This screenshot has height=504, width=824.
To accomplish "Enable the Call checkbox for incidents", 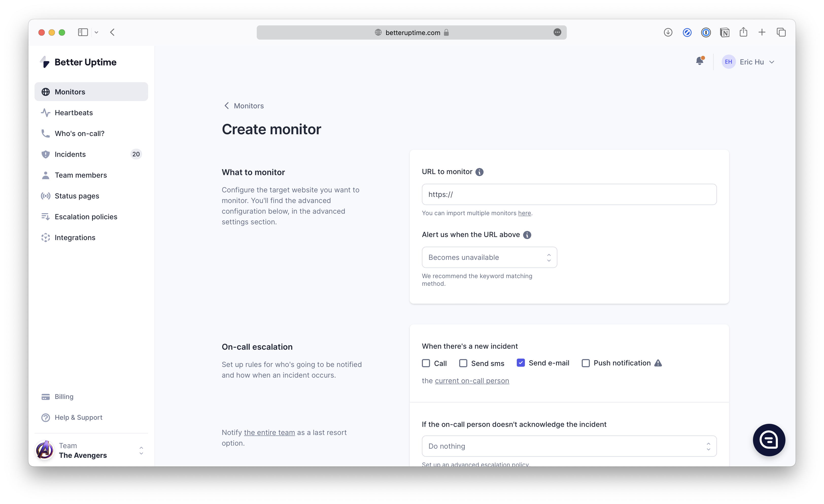I will coord(426,363).
